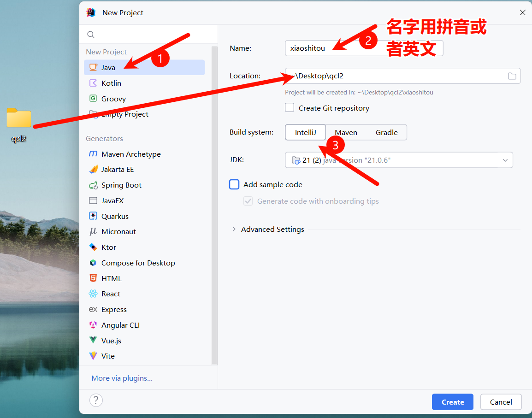Browse location with folder icon

[512, 76]
